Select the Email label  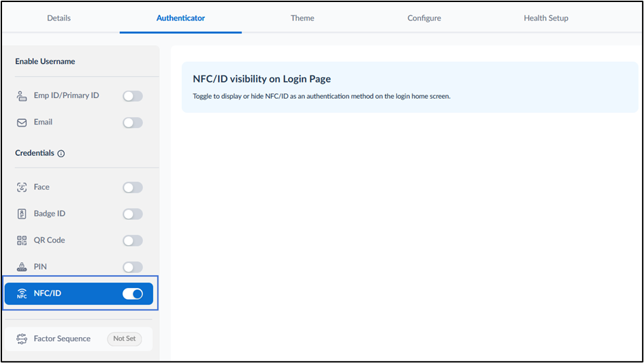(43, 122)
